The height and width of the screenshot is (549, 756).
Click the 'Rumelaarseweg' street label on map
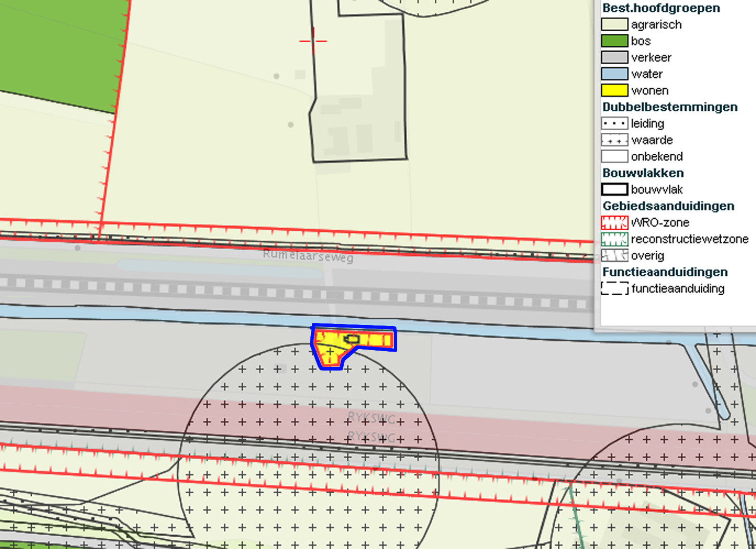tap(308, 255)
